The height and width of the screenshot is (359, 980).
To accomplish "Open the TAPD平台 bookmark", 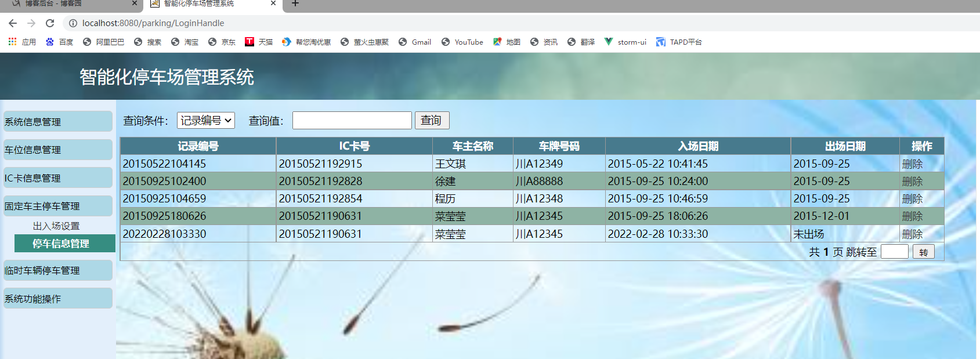I will (x=679, y=42).
